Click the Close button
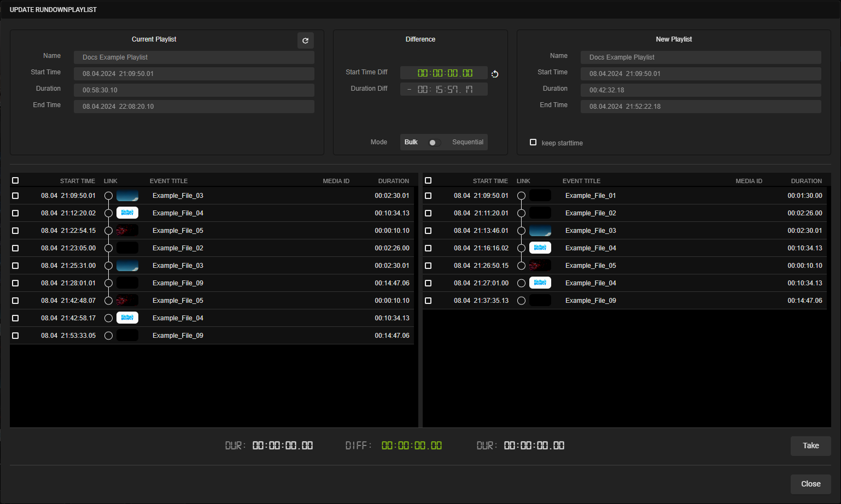This screenshot has height=504, width=841. click(810, 484)
